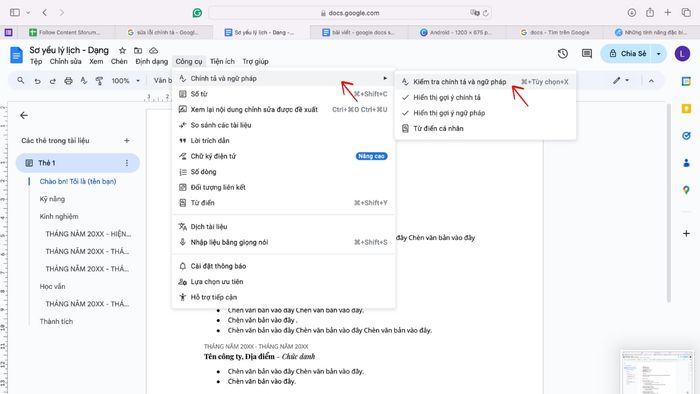
Task: Open Google Tasks side panel icon
Action: click(x=687, y=136)
